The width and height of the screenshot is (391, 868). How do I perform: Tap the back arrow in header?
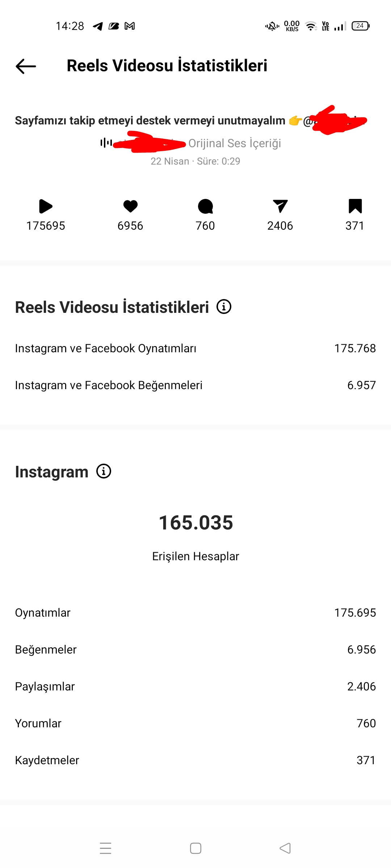tap(26, 66)
